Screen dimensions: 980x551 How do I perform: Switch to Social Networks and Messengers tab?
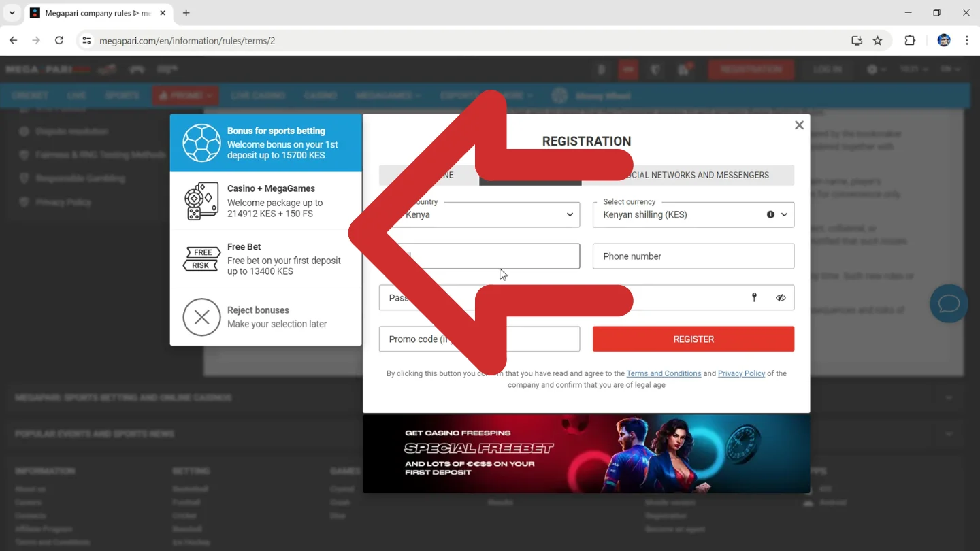coord(688,175)
